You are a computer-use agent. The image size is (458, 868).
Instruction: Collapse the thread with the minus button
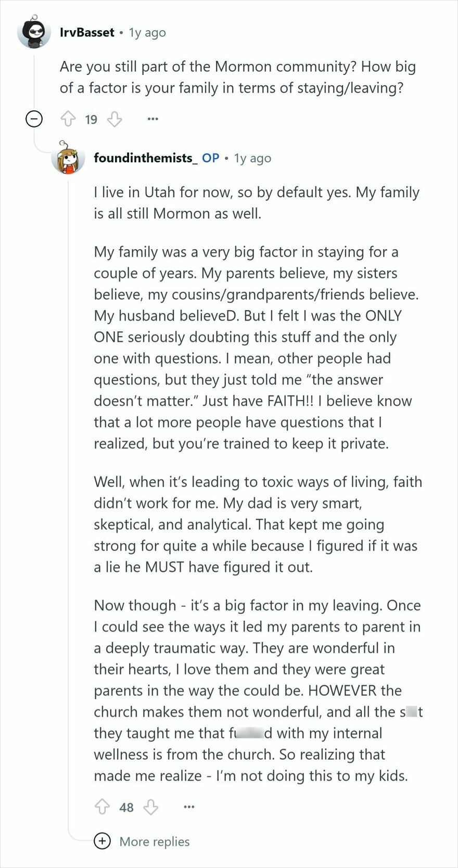33,119
